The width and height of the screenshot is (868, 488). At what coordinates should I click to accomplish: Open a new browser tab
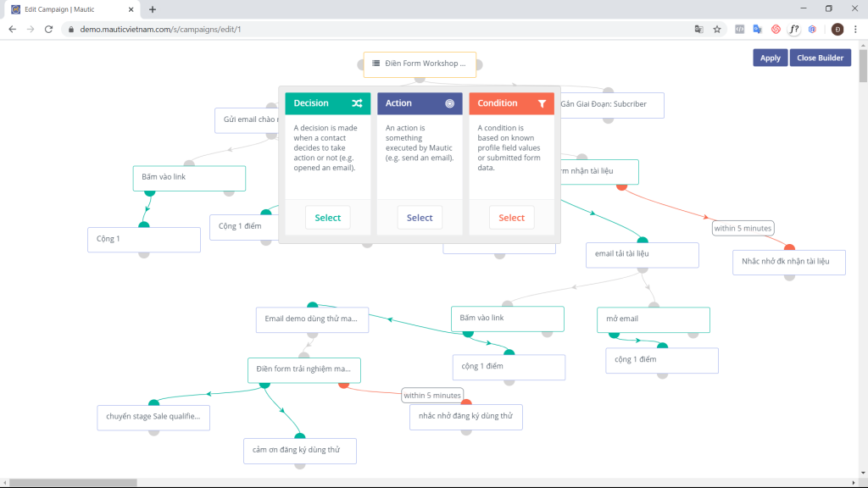153,9
